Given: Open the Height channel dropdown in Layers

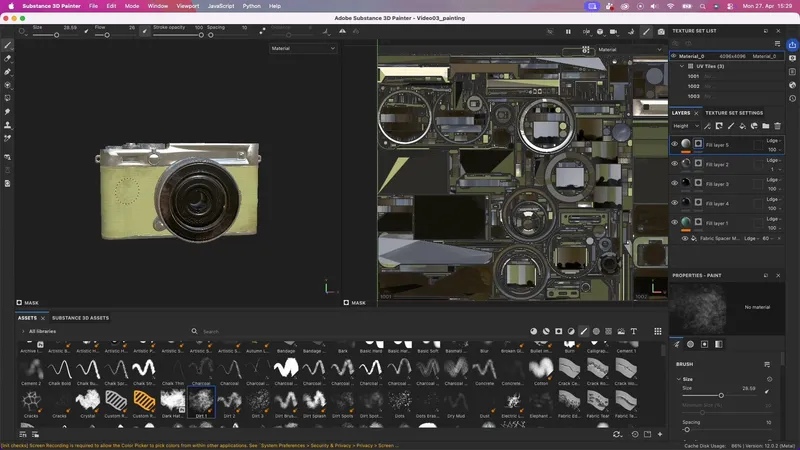Looking at the screenshot, I should [684, 126].
